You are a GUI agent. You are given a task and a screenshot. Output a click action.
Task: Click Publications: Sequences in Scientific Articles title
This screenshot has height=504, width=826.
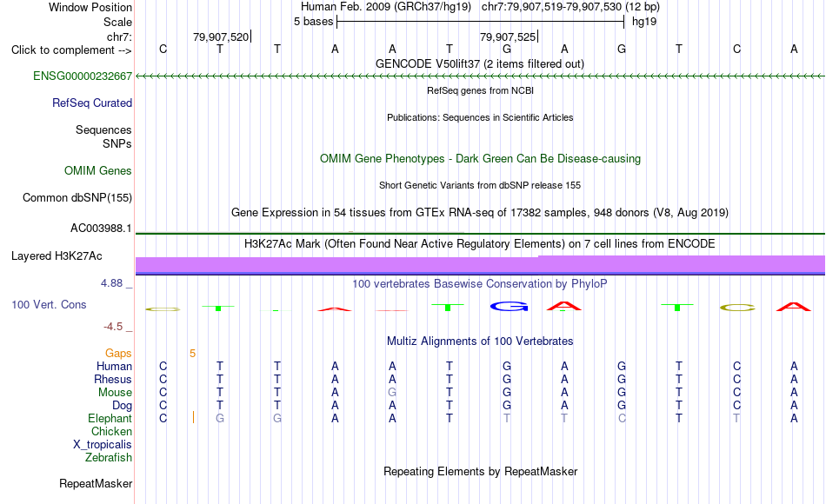click(x=480, y=117)
